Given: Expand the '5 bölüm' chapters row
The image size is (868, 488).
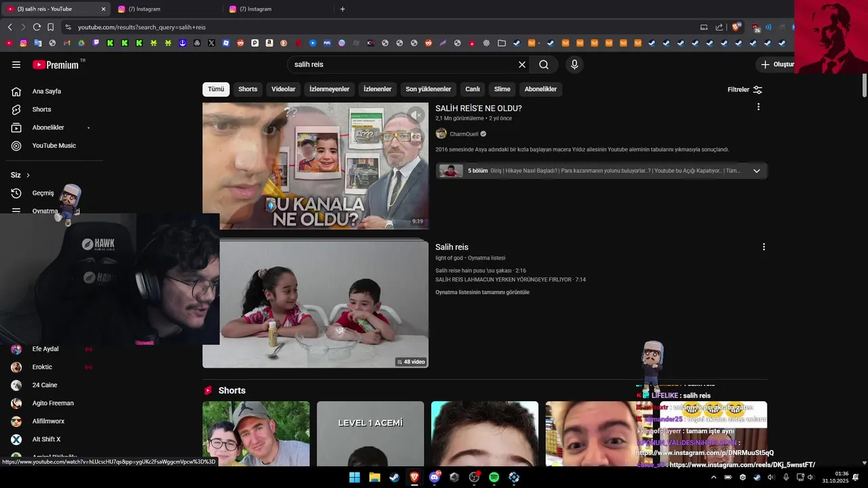Looking at the screenshot, I should click(x=601, y=171).
